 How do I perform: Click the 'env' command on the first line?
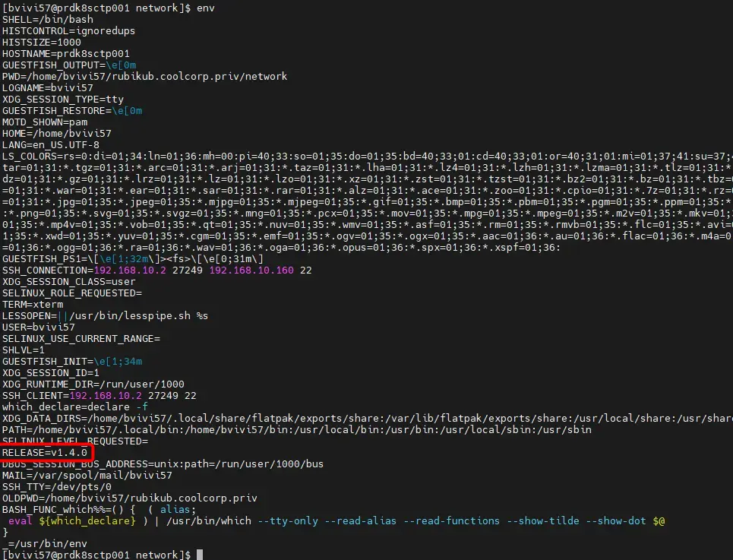click(x=205, y=8)
